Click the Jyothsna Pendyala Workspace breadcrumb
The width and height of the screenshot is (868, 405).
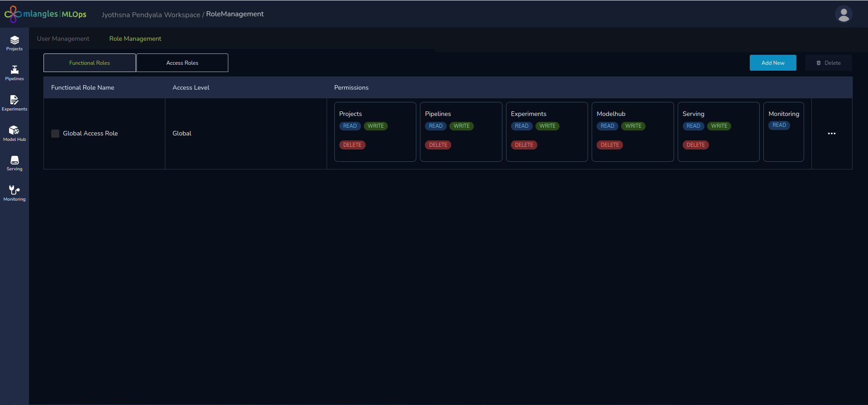[x=151, y=15]
